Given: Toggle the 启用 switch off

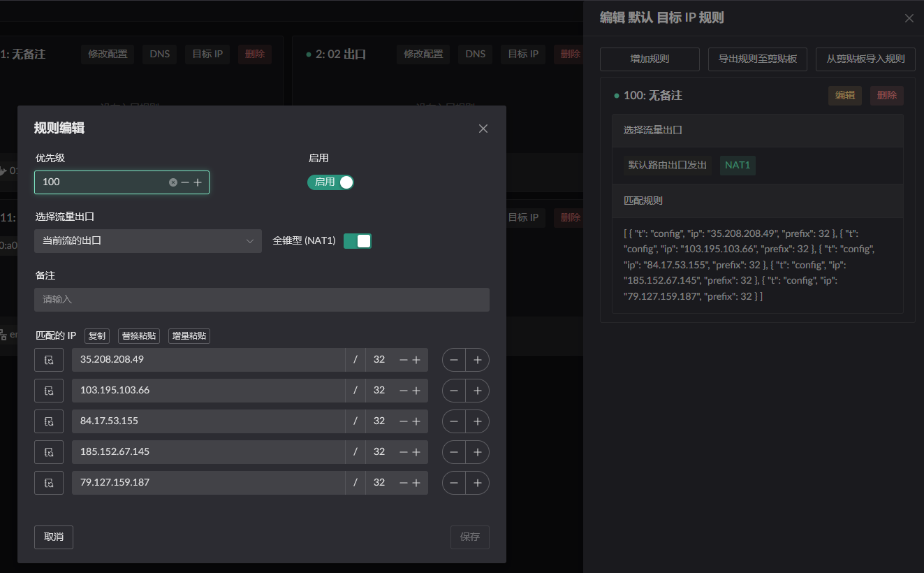Looking at the screenshot, I should coord(331,182).
